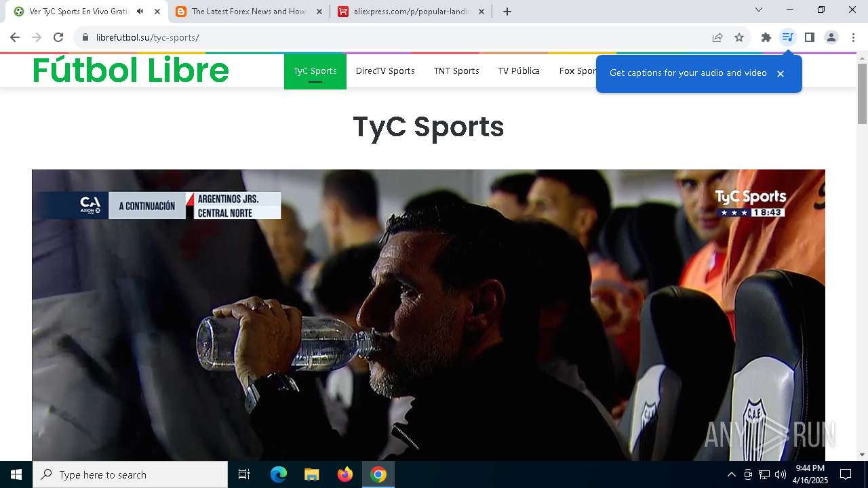Click the page vertical scrollbar thumb
This screenshot has height=488, width=868.
point(863,94)
